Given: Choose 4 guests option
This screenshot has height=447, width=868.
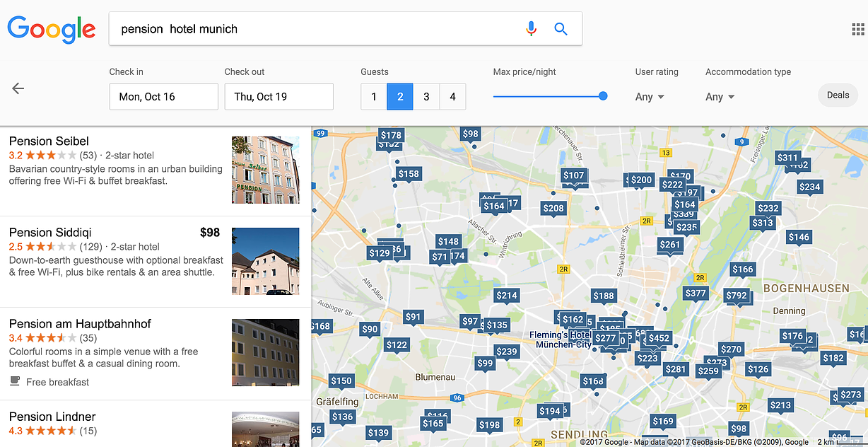Looking at the screenshot, I should [452, 97].
